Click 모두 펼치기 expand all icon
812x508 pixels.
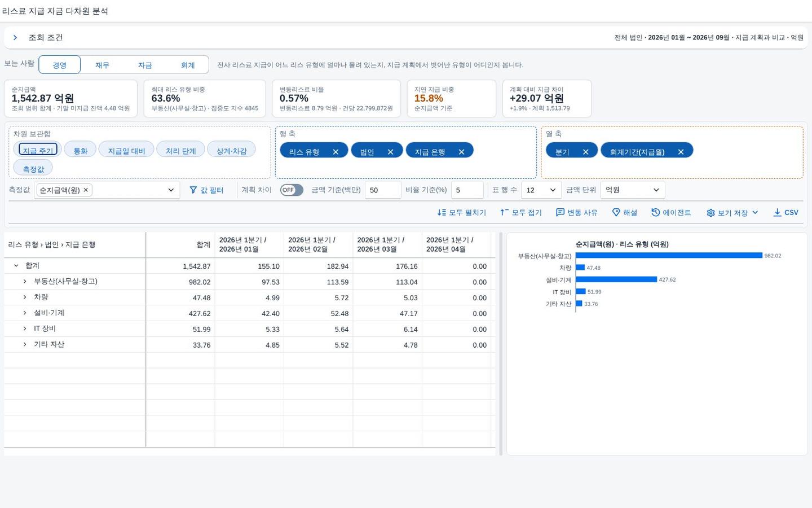click(442, 212)
